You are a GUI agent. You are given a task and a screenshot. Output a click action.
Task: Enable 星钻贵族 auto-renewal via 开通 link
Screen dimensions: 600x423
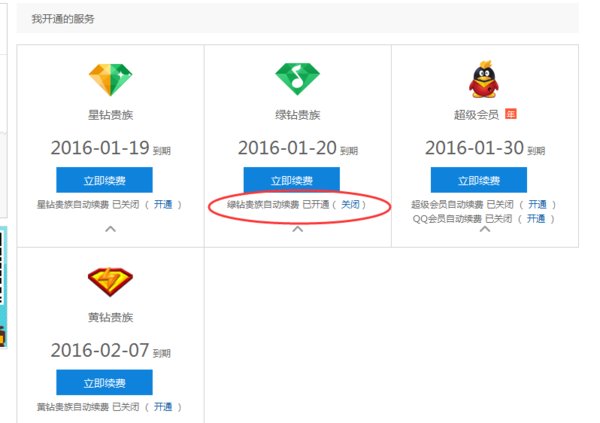[x=163, y=204]
